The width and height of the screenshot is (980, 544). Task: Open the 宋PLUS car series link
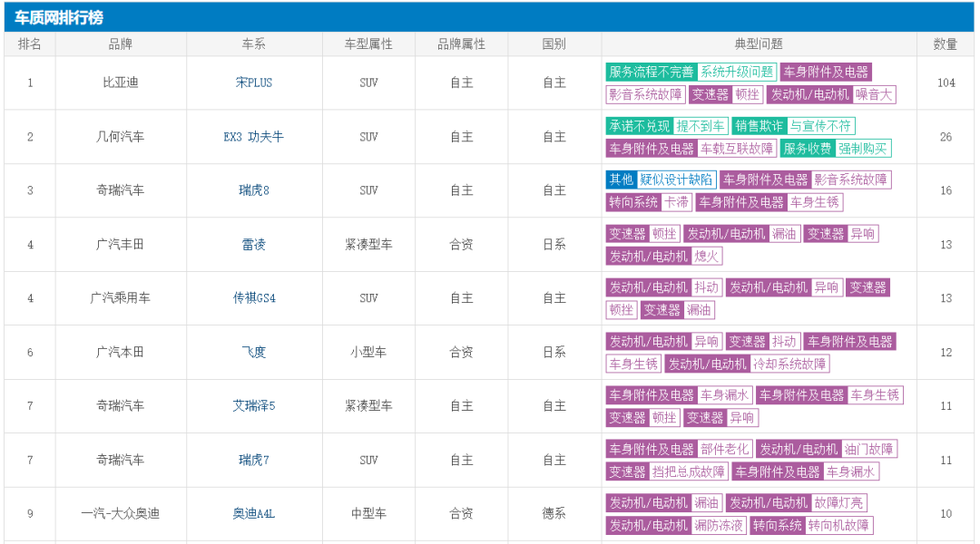(x=254, y=83)
